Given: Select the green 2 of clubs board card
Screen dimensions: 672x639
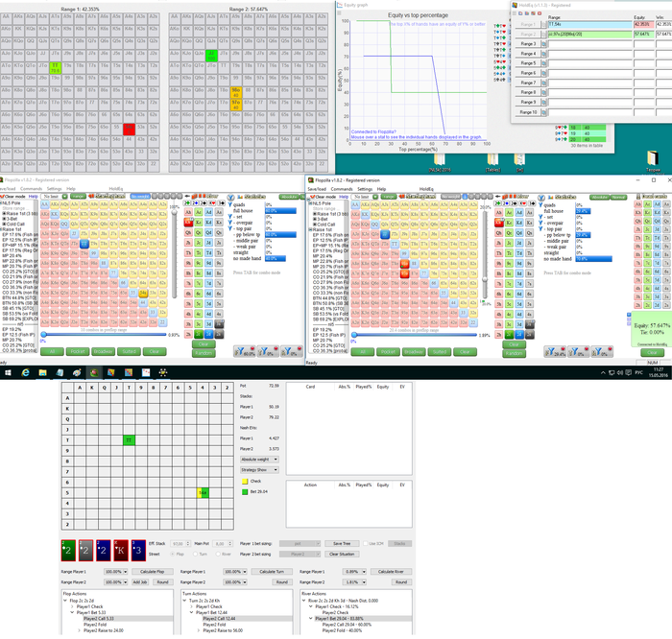Looking at the screenshot, I should (68, 551).
